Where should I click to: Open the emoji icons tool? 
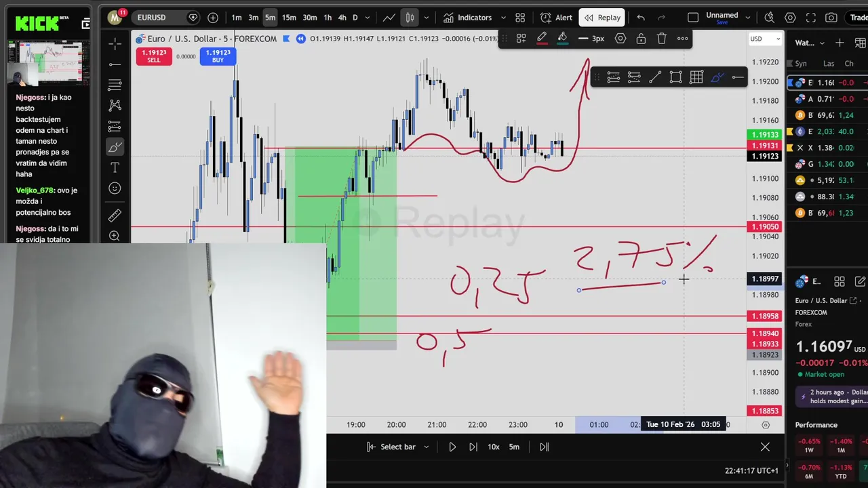click(x=115, y=188)
